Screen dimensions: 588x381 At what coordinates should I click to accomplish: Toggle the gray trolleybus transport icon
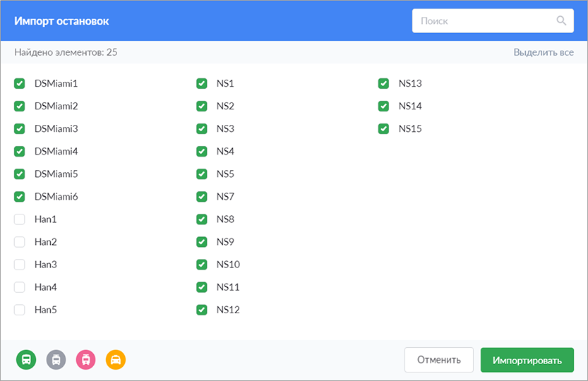click(x=56, y=360)
